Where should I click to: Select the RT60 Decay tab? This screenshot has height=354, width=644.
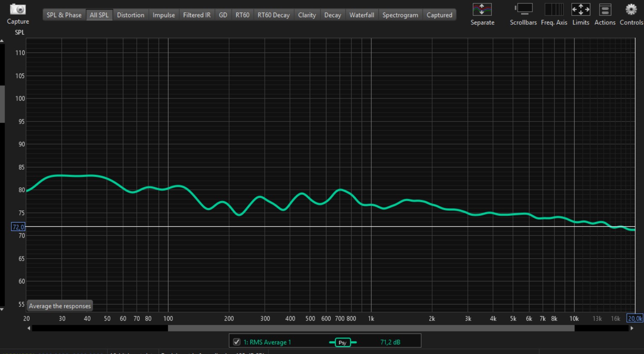tap(273, 15)
